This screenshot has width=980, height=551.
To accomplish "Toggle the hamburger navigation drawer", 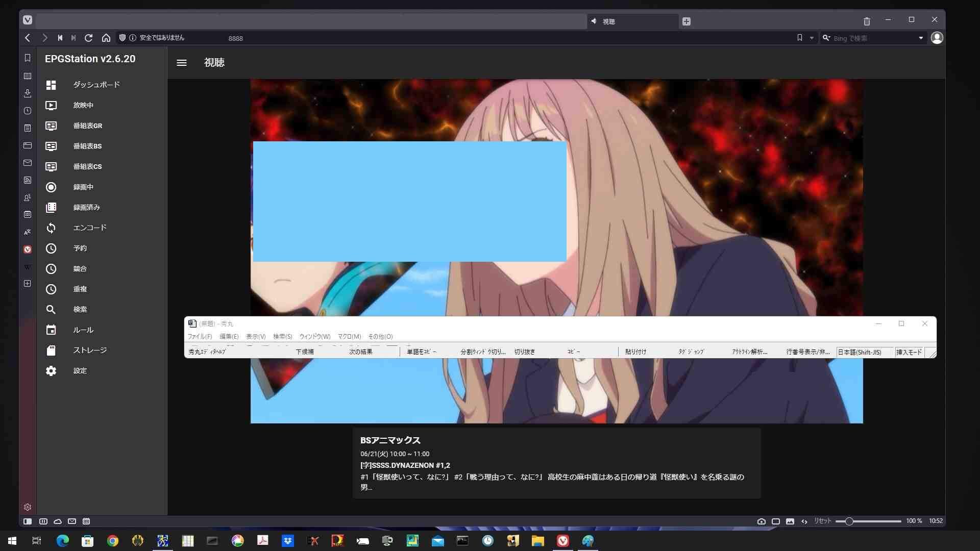I will [x=182, y=63].
